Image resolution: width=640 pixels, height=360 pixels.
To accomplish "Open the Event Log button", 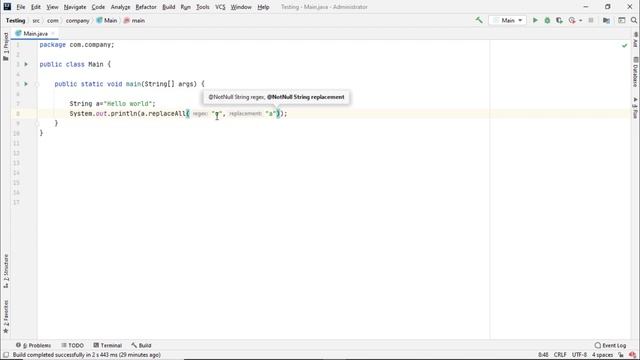I will click(x=610, y=345).
